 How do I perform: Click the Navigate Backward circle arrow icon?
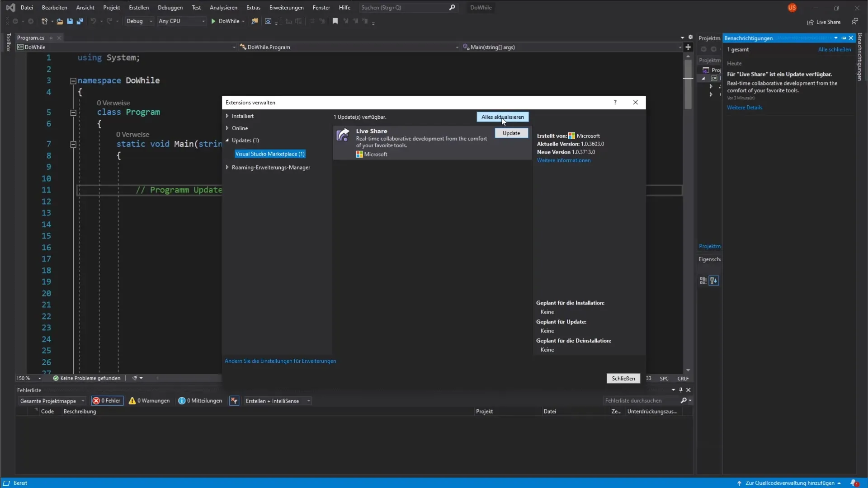(x=15, y=21)
